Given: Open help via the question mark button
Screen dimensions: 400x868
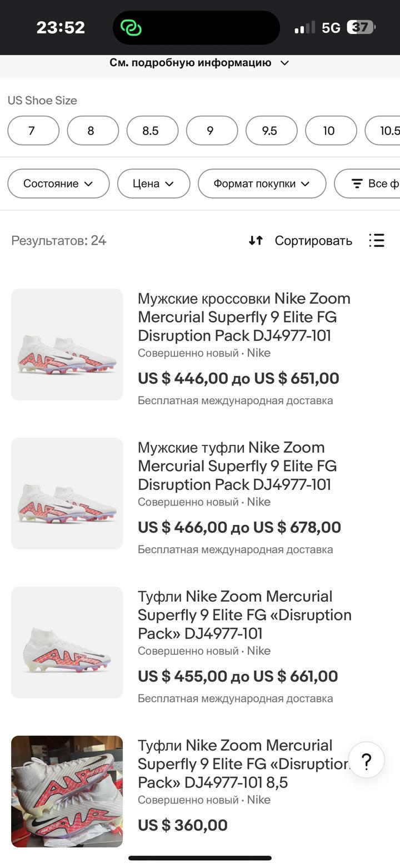Looking at the screenshot, I should [367, 761].
